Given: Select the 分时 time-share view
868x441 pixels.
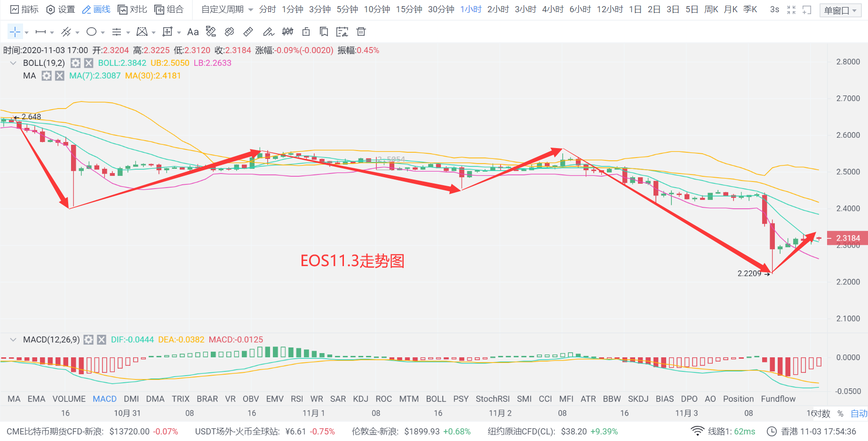Looking at the screenshot, I should point(268,9).
